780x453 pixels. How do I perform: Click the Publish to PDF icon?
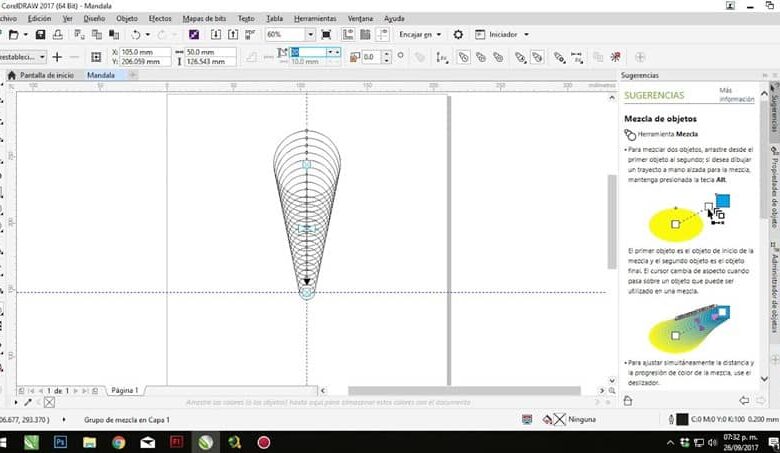tap(250, 34)
